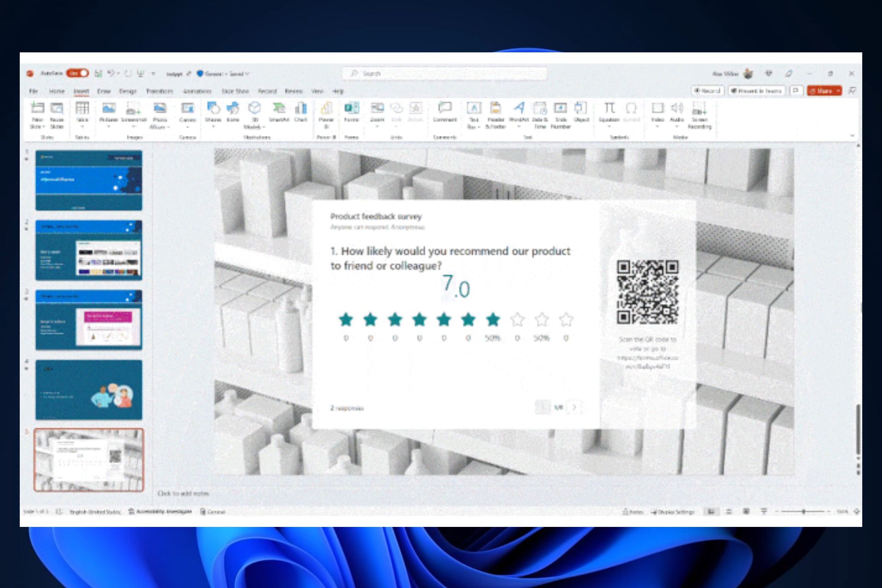This screenshot has height=588, width=882.
Task: Open the Design ribbon tab
Action: (x=128, y=91)
